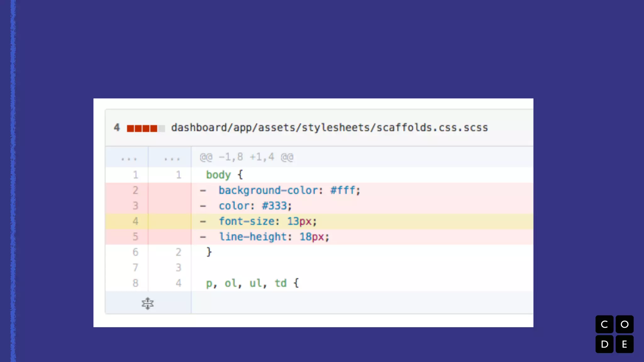Click old line number 4 in the gutter
This screenshot has height=362, width=644.
tap(135, 221)
